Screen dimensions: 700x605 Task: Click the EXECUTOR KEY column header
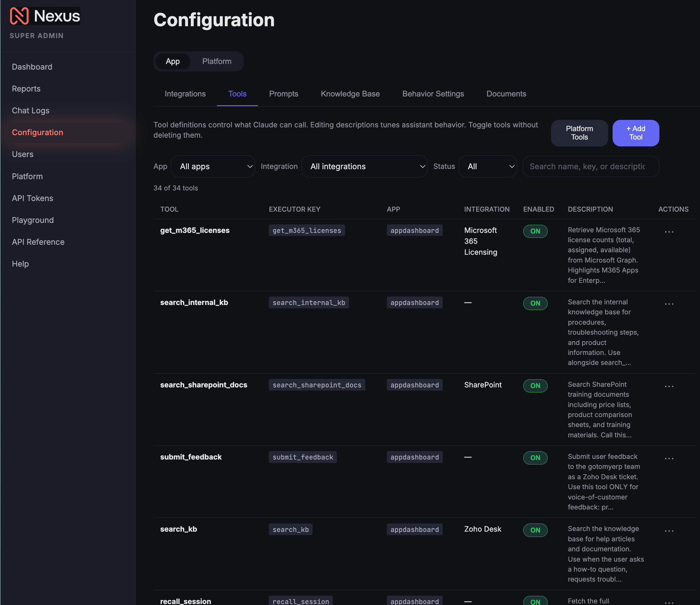click(x=295, y=209)
